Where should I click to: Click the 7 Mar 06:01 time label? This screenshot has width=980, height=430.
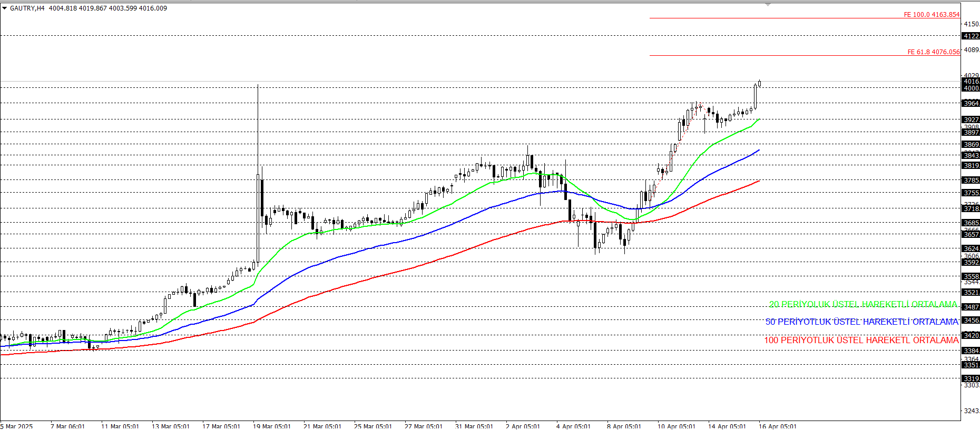pos(67,426)
